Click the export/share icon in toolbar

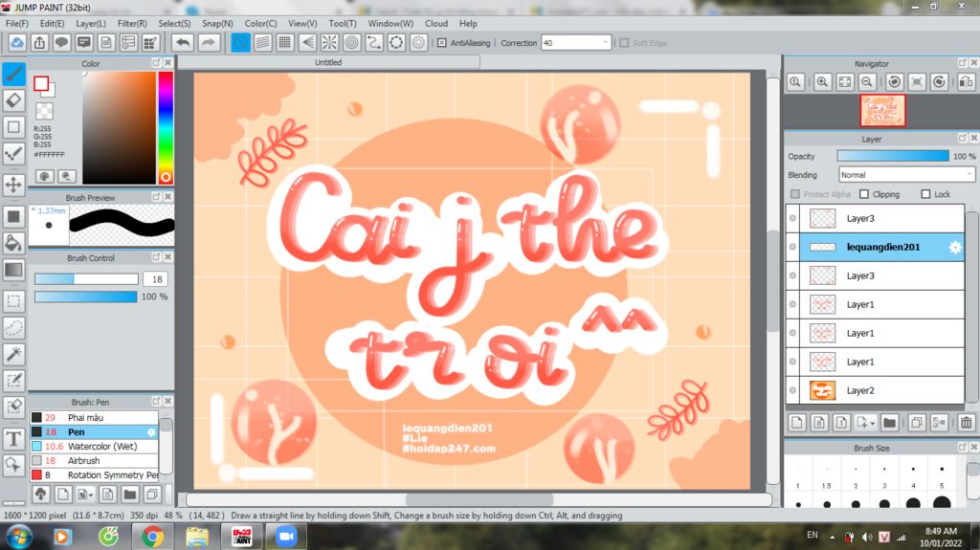click(39, 42)
